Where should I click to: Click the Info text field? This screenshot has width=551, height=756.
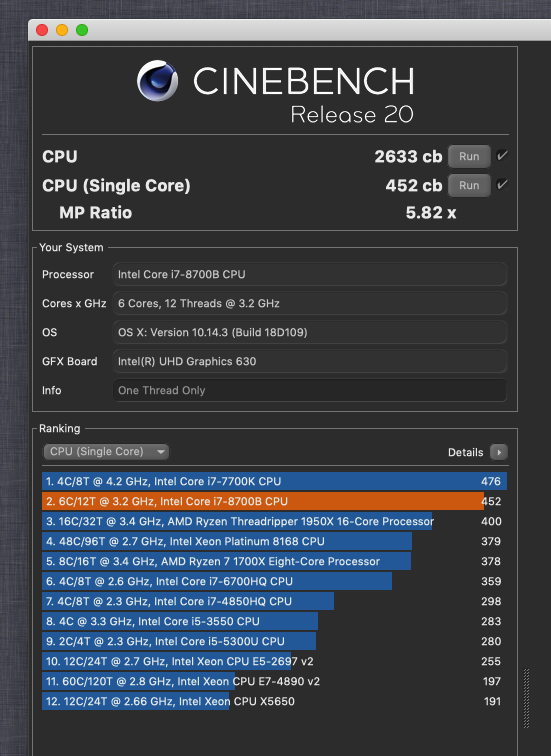point(309,390)
